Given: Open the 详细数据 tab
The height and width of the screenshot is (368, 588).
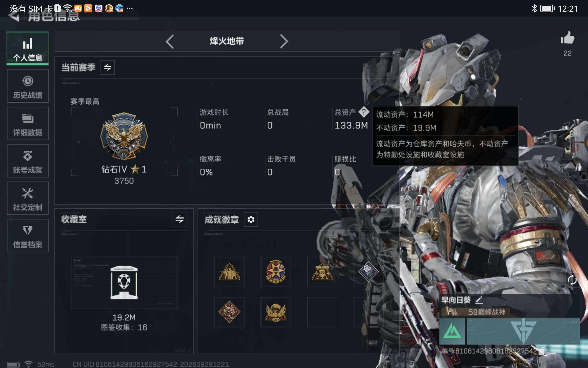Looking at the screenshot, I should coord(28,124).
